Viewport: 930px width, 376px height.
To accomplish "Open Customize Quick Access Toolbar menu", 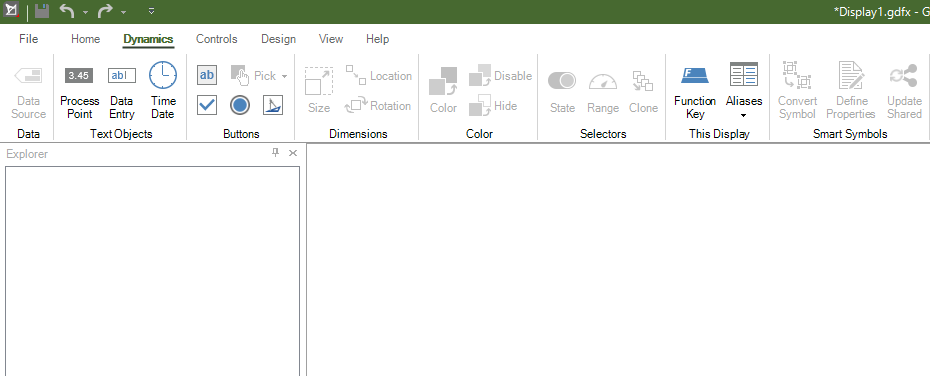I will click(x=151, y=11).
